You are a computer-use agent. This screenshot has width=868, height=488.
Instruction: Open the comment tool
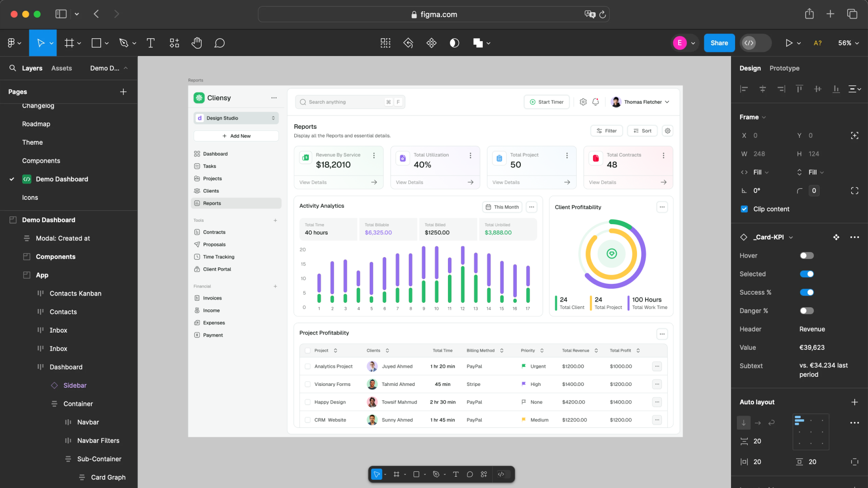pyautogui.click(x=220, y=43)
